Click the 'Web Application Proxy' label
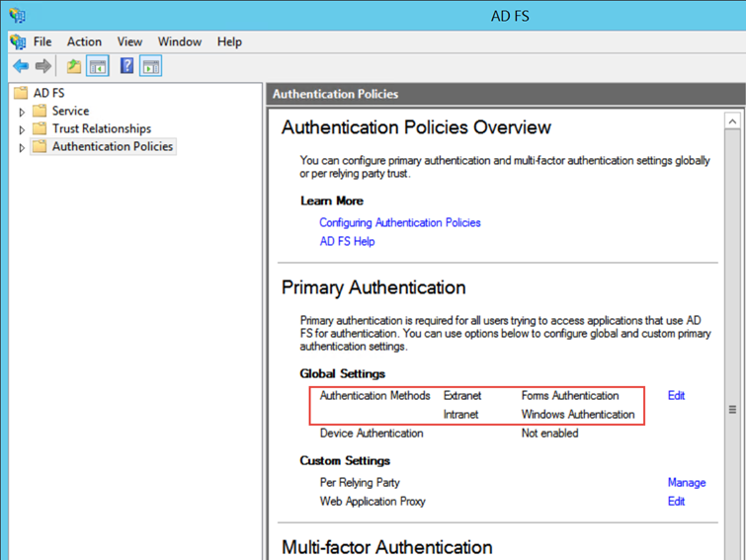The width and height of the screenshot is (746, 560). click(373, 501)
